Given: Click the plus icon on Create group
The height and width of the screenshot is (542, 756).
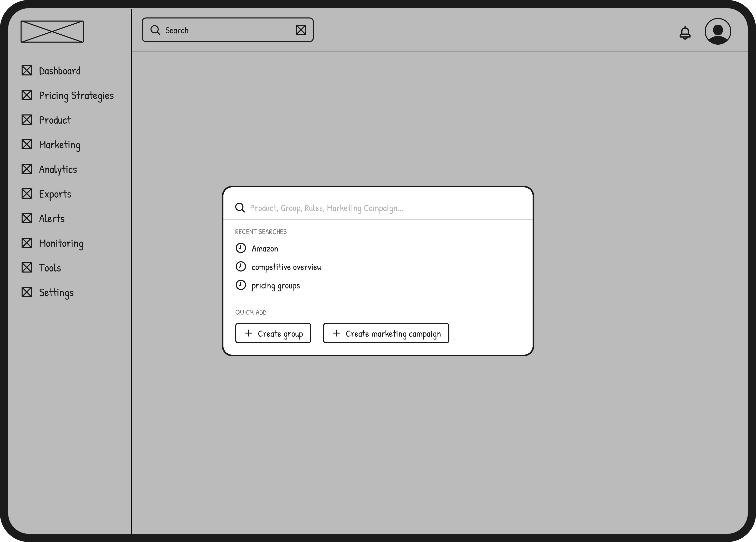Looking at the screenshot, I should coord(249,333).
